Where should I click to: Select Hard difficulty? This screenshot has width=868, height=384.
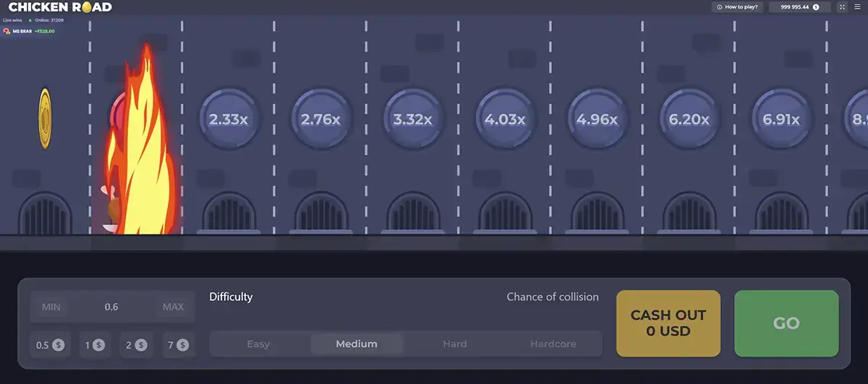point(455,344)
